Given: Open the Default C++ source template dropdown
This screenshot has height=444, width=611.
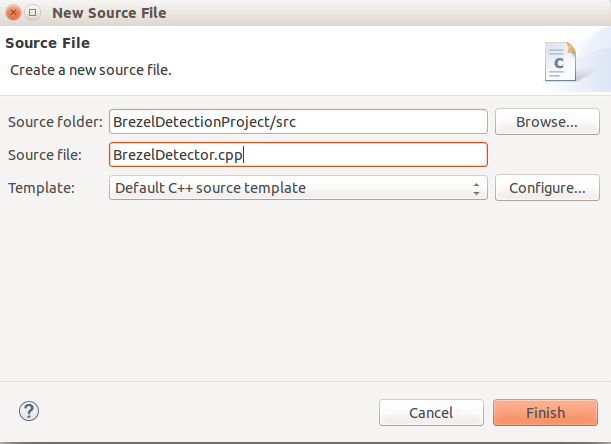Looking at the screenshot, I should click(x=298, y=188).
